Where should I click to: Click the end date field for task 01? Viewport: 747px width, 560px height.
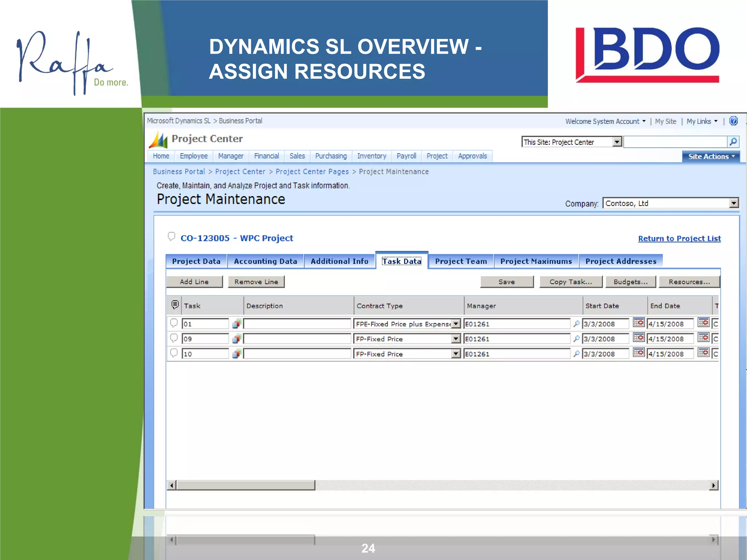670,324
